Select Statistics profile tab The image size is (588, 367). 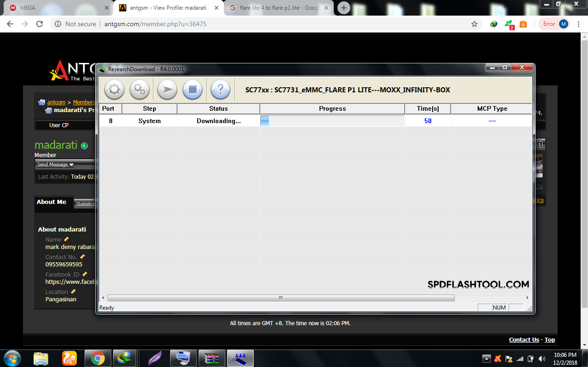click(85, 204)
